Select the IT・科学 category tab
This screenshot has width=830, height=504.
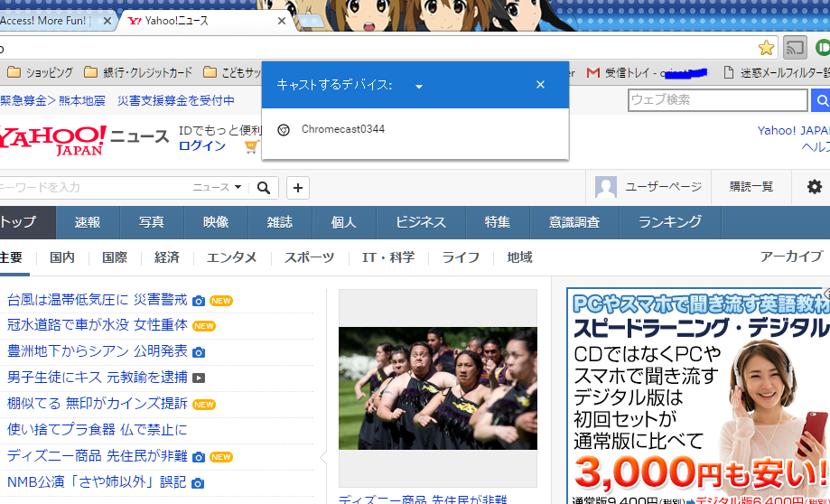point(388,257)
